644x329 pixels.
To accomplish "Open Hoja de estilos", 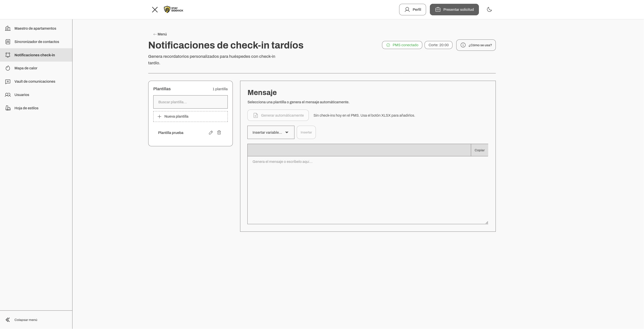I will point(36,108).
